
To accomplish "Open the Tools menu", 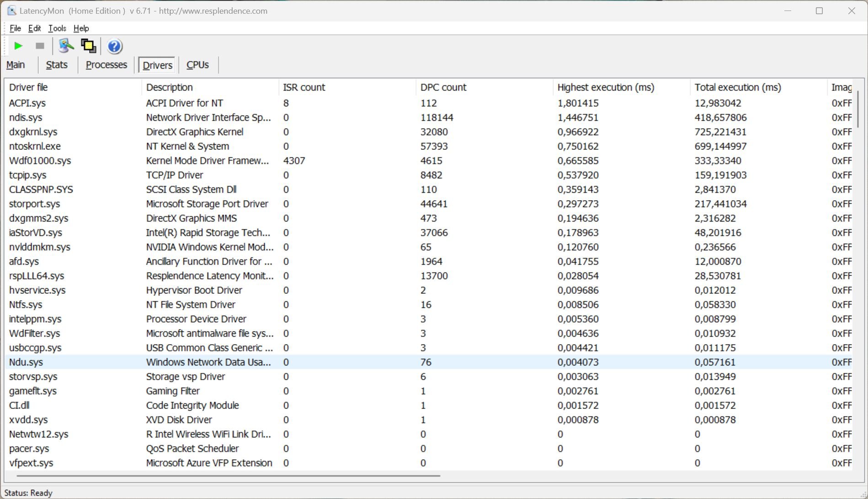I will click(x=57, y=28).
